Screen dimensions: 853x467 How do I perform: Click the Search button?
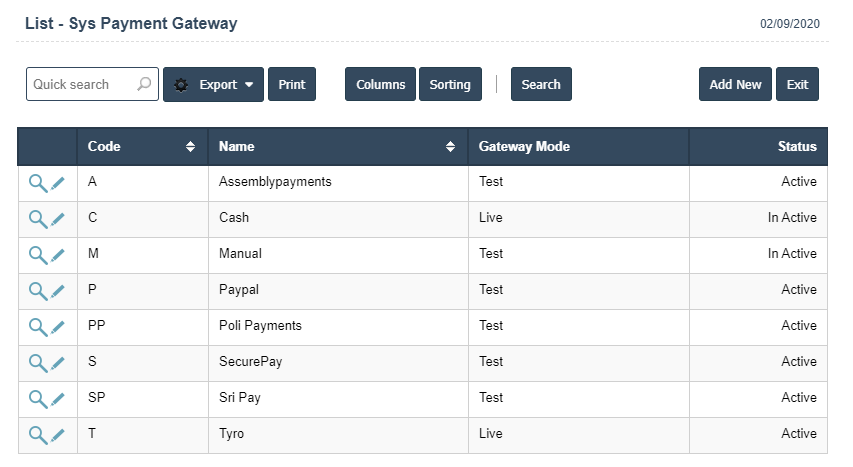(541, 85)
